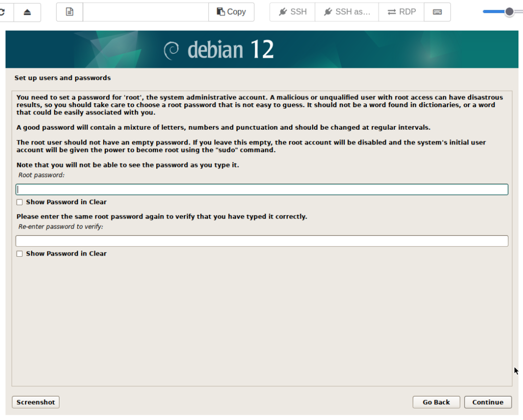Click the 'Set up users and passwords' heading
This screenshot has width=523, height=420.
pos(62,78)
